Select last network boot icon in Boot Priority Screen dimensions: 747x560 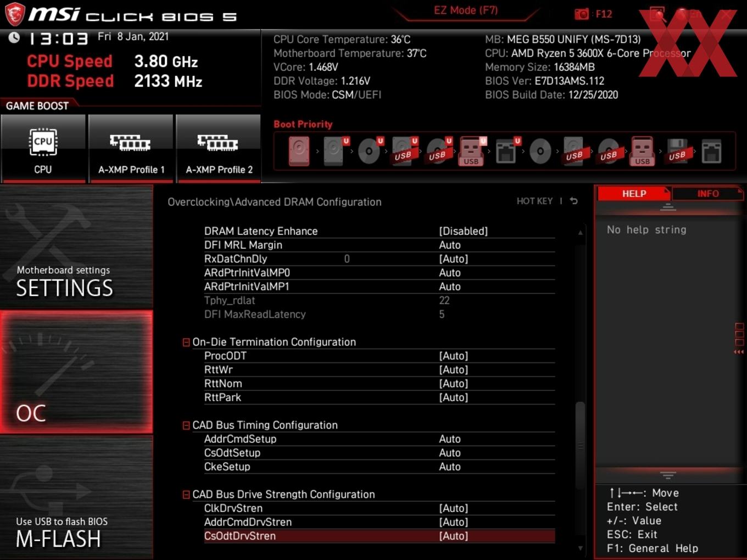(x=711, y=151)
